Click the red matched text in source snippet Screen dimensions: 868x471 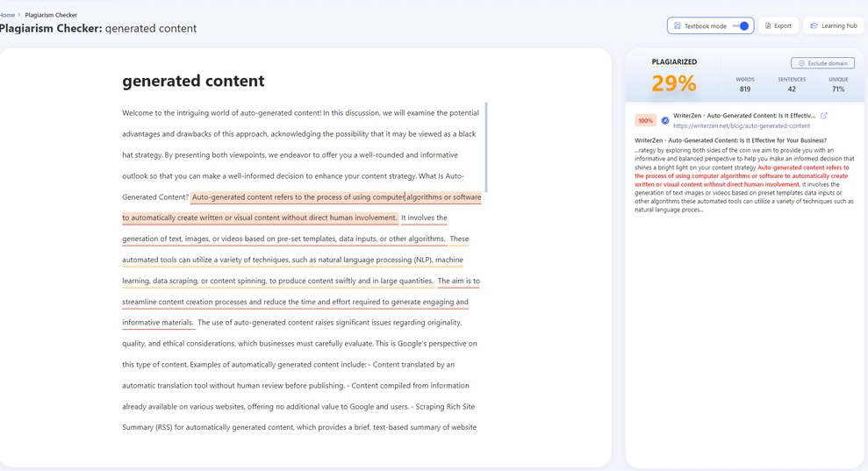(x=742, y=175)
